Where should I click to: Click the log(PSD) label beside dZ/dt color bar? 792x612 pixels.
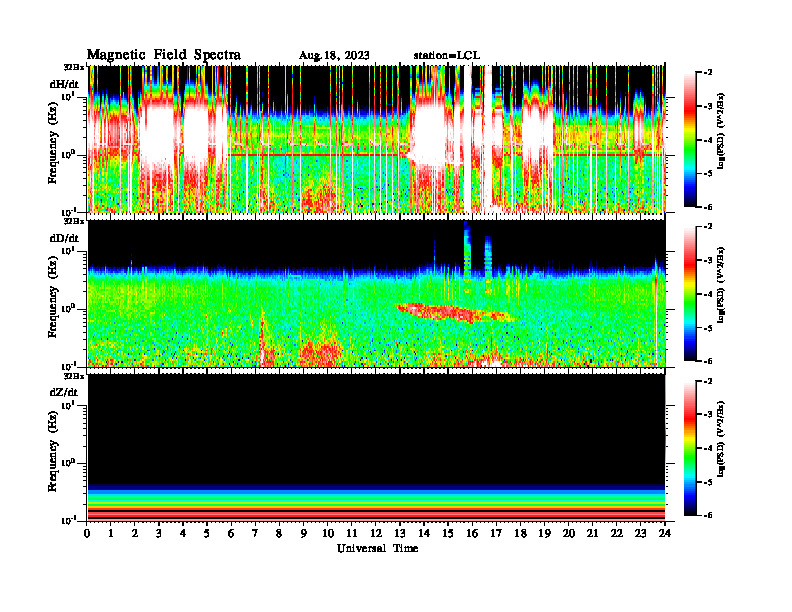tap(721, 439)
